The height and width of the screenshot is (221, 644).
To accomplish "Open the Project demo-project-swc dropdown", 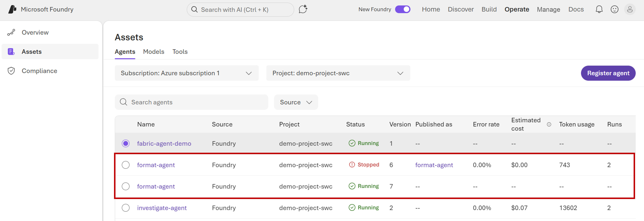I will tap(338, 73).
